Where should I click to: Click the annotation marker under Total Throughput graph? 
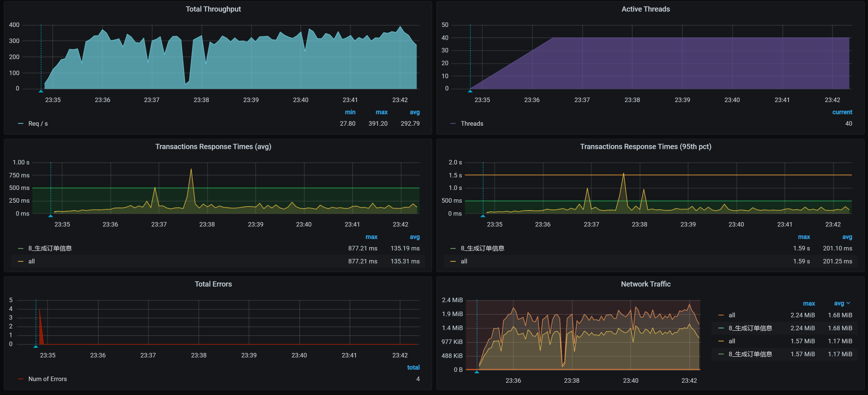tap(41, 91)
